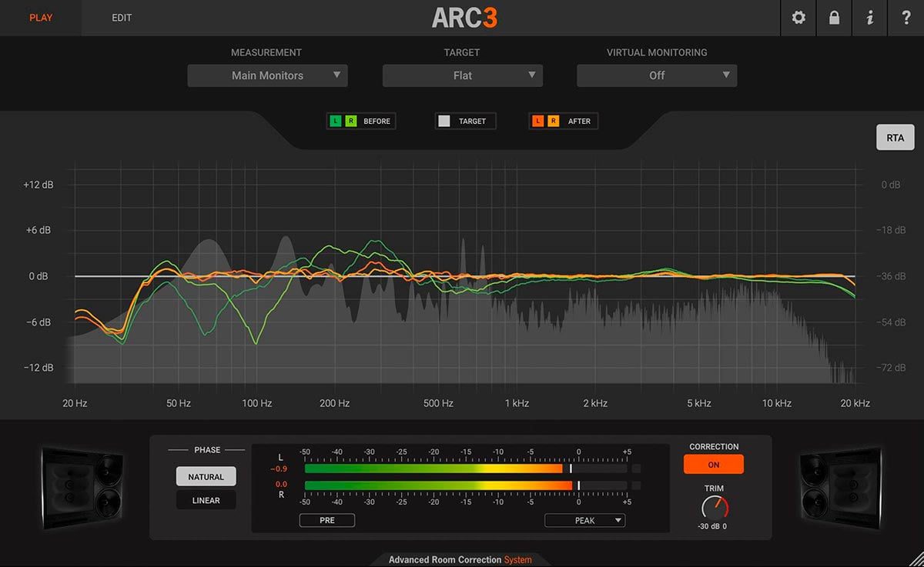
Task: Toggle the AFTER left channel L curve
Action: click(x=537, y=121)
